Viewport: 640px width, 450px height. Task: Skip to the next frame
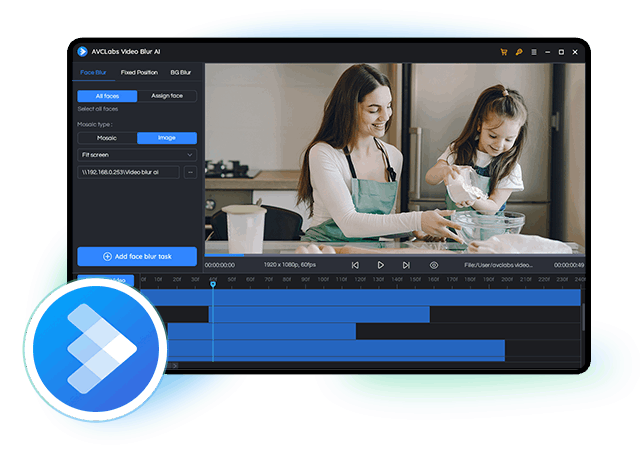(406, 265)
